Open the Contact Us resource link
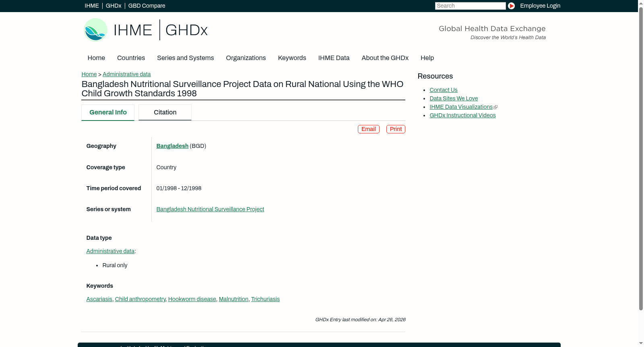Viewport: 644px width, 347px height. (x=444, y=90)
